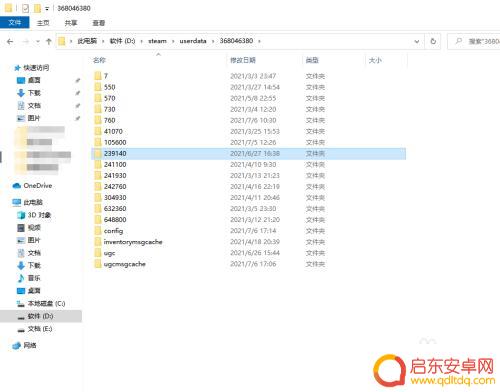Viewport: 500px width, 392px height.
Task: Click the Back navigation arrow
Action: tap(10, 42)
